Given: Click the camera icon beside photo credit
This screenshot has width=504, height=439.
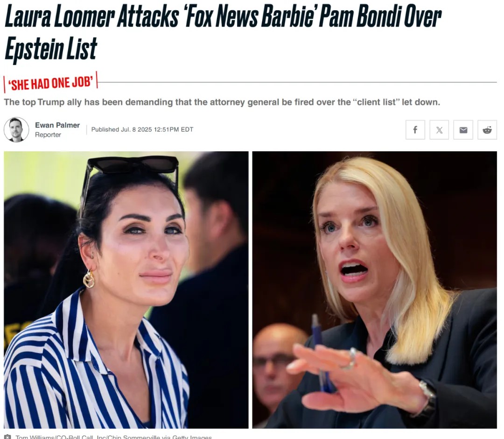Looking at the screenshot, I should pyautogui.click(x=8, y=437).
